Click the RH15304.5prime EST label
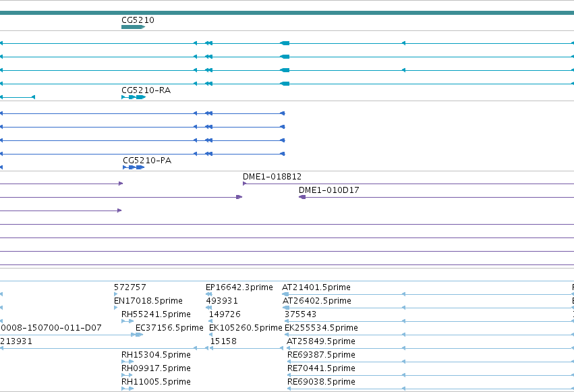Viewport: 574px width, 392px height. tap(156, 355)
